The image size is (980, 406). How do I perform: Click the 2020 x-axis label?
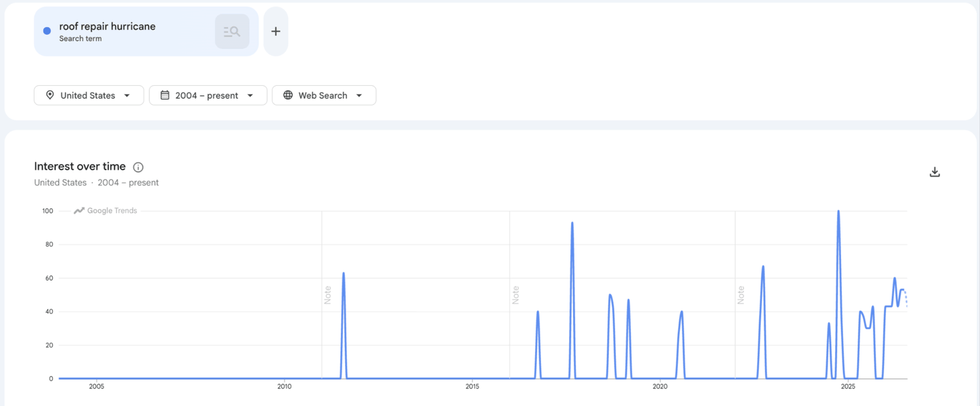point(660,387)
